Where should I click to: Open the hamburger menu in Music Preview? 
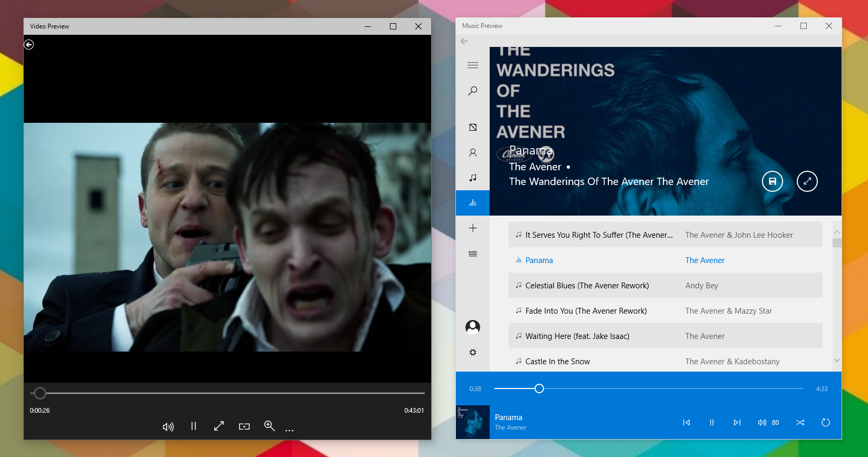(473, 65)
